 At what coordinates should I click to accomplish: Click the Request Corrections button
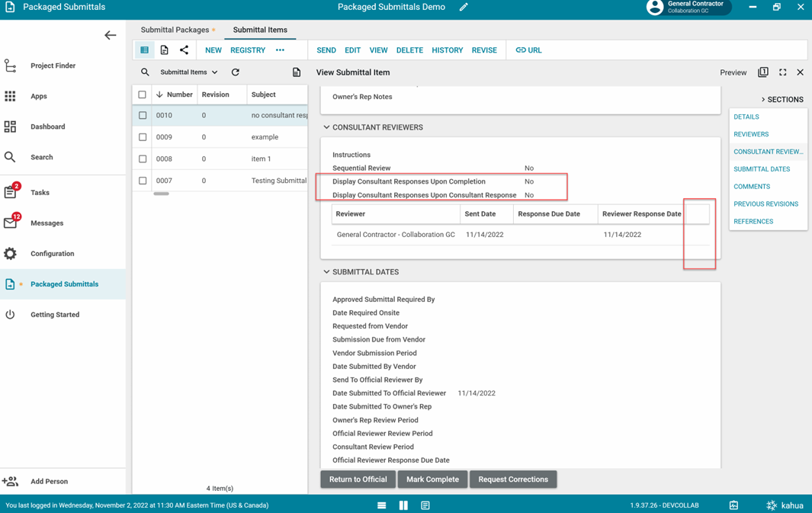click(x=513, y=479)
